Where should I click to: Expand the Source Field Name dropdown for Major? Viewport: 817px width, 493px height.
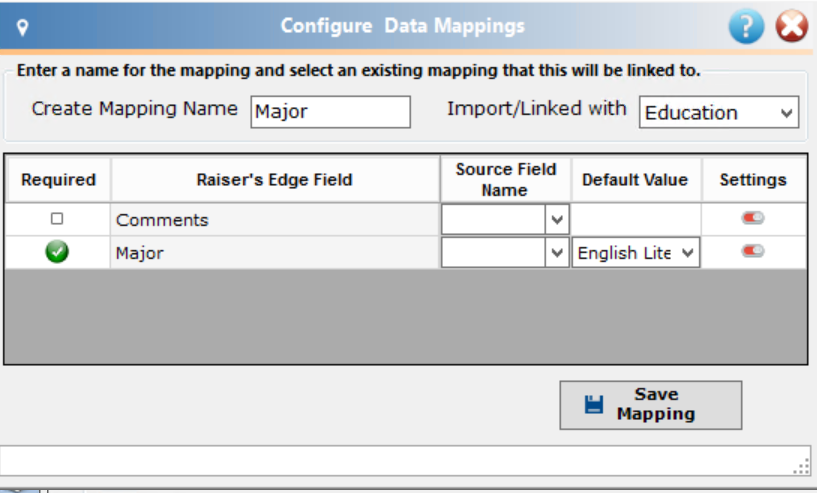coord(556,253)
